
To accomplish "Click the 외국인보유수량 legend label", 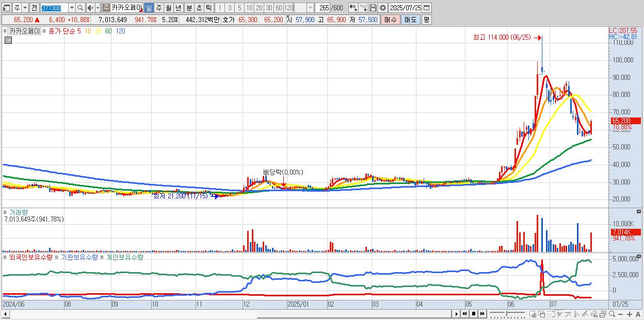I will pyautogui.click(x=31, y=257).
